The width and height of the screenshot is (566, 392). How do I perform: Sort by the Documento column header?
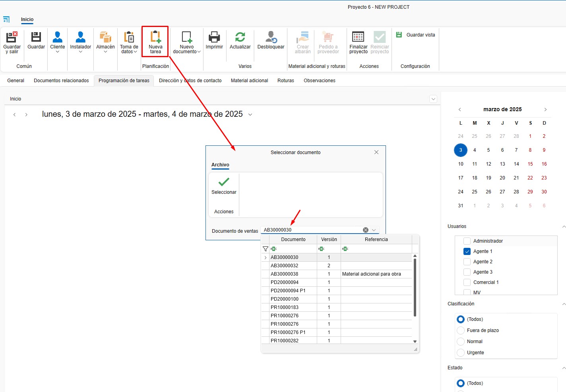(x=293, y=239)
